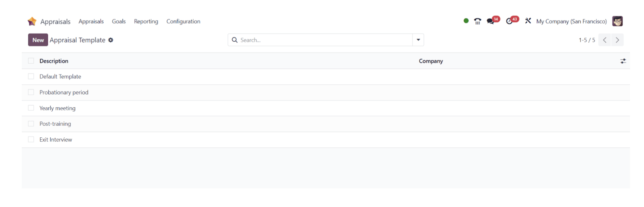The height and width of the screenshot is (207, 644).
Task: Toggle the select-all checkbox in header
Action: 31,61
